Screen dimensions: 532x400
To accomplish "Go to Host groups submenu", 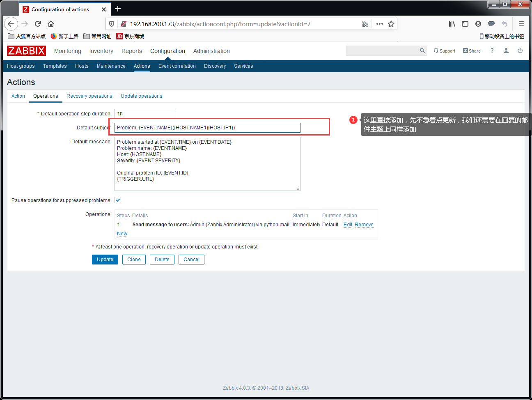I will (21, 66).
